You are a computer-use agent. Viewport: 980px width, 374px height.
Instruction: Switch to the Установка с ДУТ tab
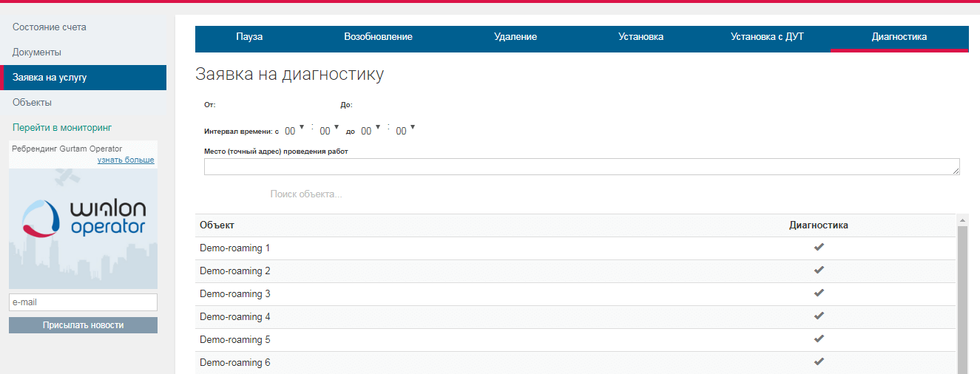pyautogui.click(x=767, y=37)
